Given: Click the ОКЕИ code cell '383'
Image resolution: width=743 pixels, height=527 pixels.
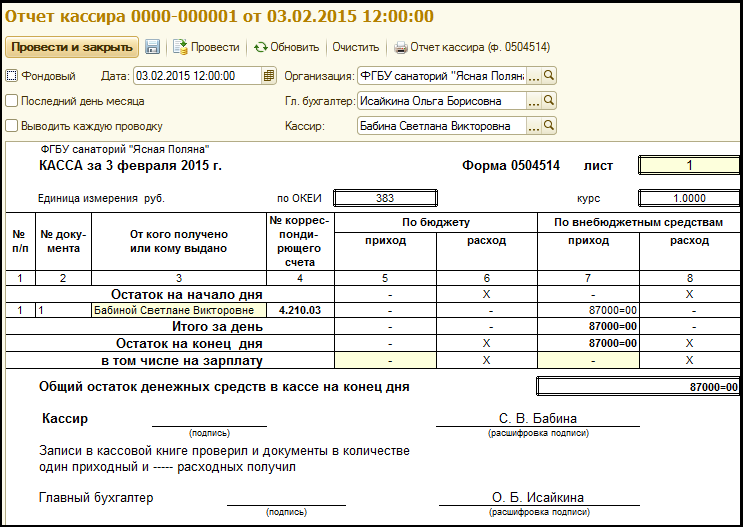Looking at the screenshot, I should click(x=385, y=198).
